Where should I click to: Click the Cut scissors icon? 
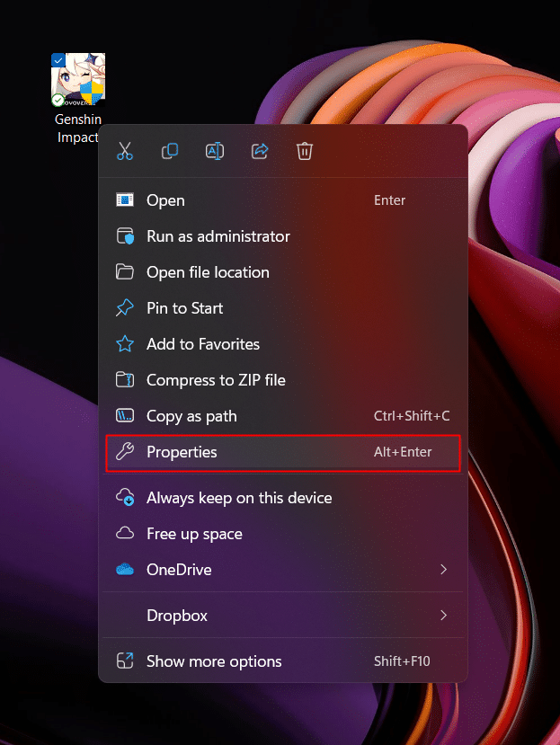pos(125,151)
